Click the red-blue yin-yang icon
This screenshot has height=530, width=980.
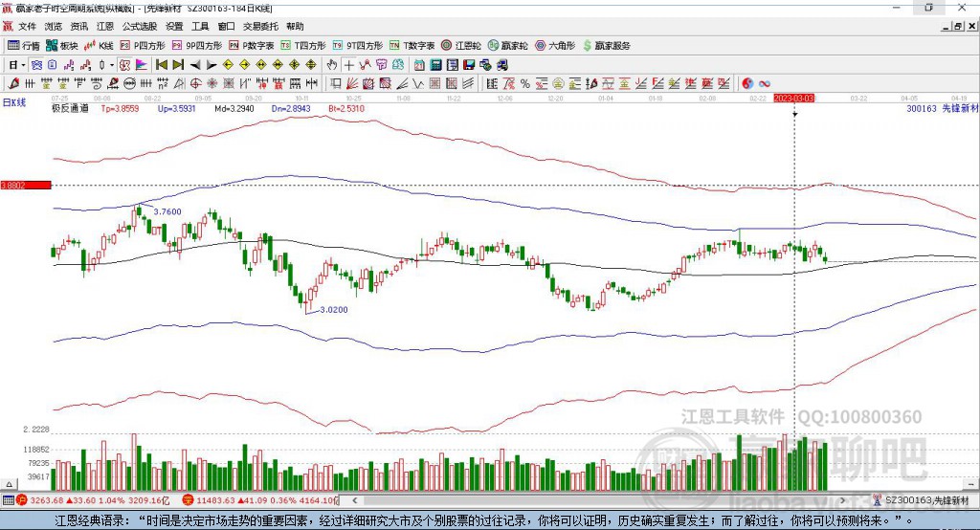tap(747, 83)
